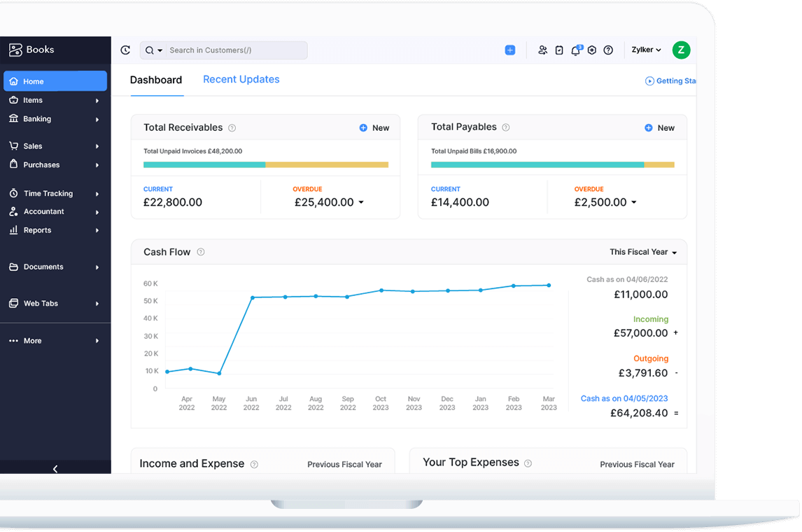Open the This Fiscal Year selector on Cash Flow
This screenshot has height=532, width=802.
coord(642,251)
